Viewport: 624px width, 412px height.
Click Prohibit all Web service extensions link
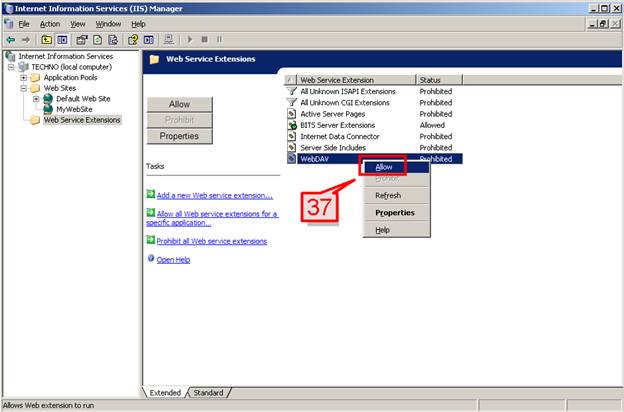coord(211,241)
